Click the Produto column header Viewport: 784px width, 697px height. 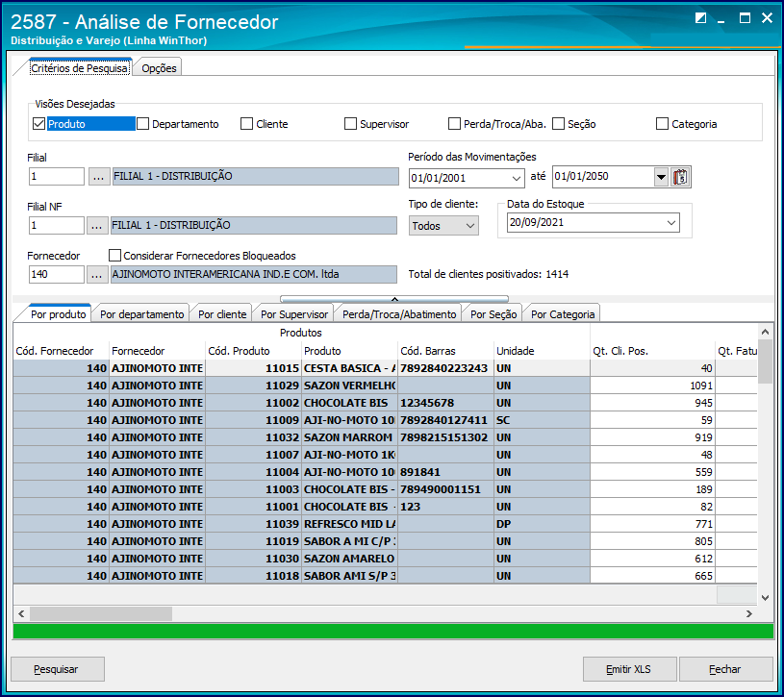click(349, 351)
